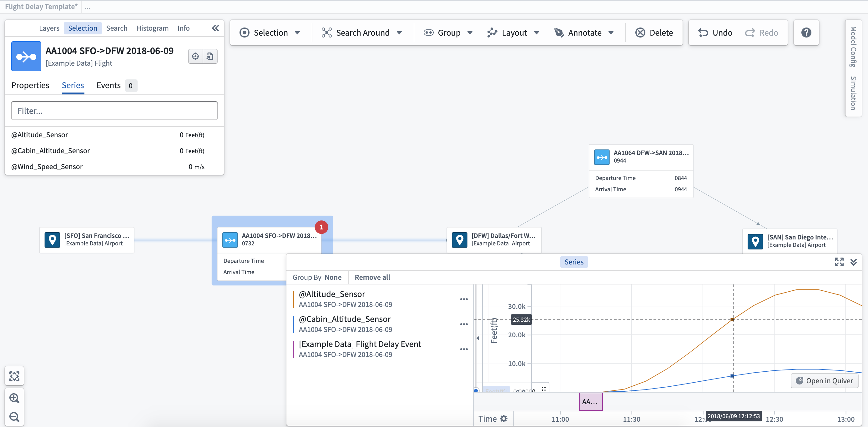Image resolution: width=868 pixels, height=427 pixels.
Task: Open series in Quiver
Action: pyautogui.click(x=824, y=380)
